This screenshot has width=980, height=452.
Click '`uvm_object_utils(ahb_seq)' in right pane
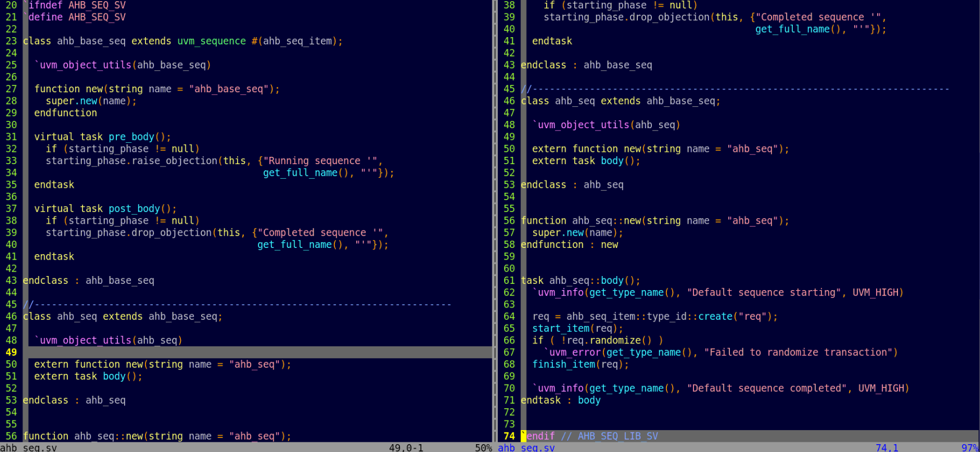[x=606, y=125]
